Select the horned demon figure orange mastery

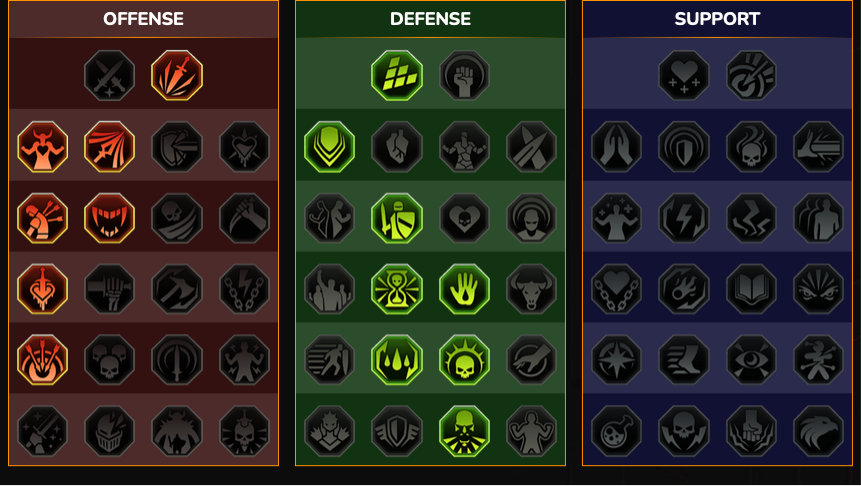42,147
